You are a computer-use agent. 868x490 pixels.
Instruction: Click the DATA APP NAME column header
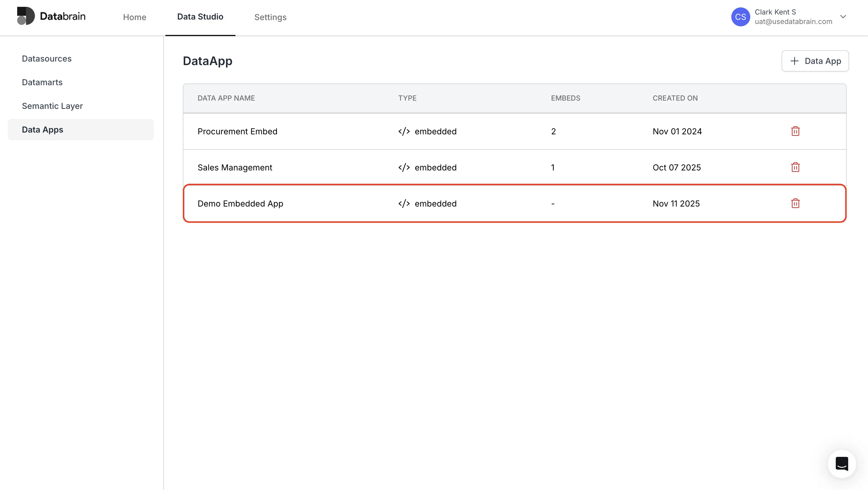[x=226, y=98]
